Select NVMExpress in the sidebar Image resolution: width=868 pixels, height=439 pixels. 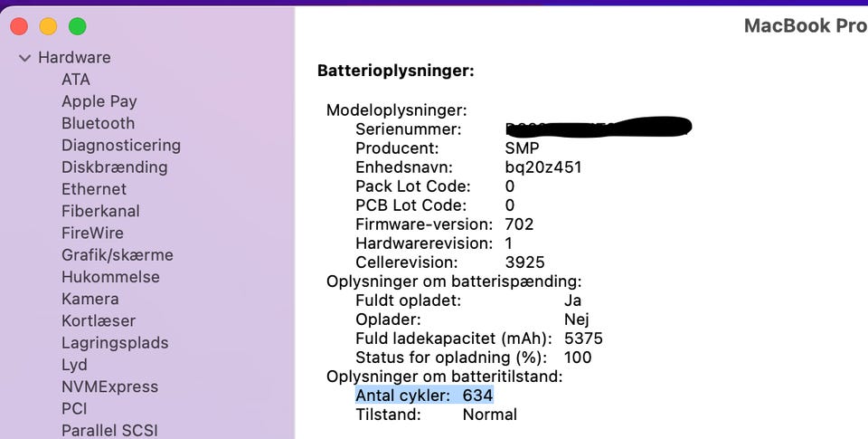pyautogui.click(x=109, y=387)
